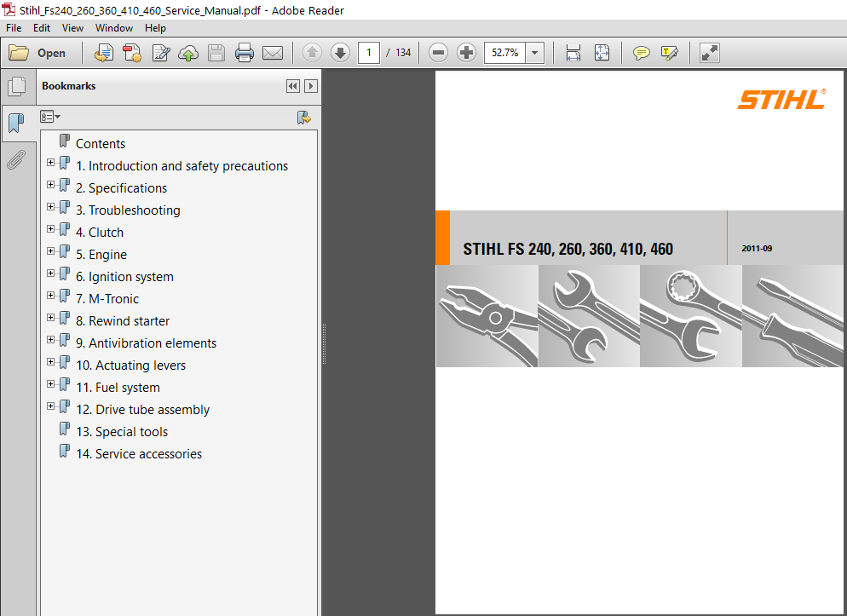Go to previous page arrow

(x=312, y=52)
